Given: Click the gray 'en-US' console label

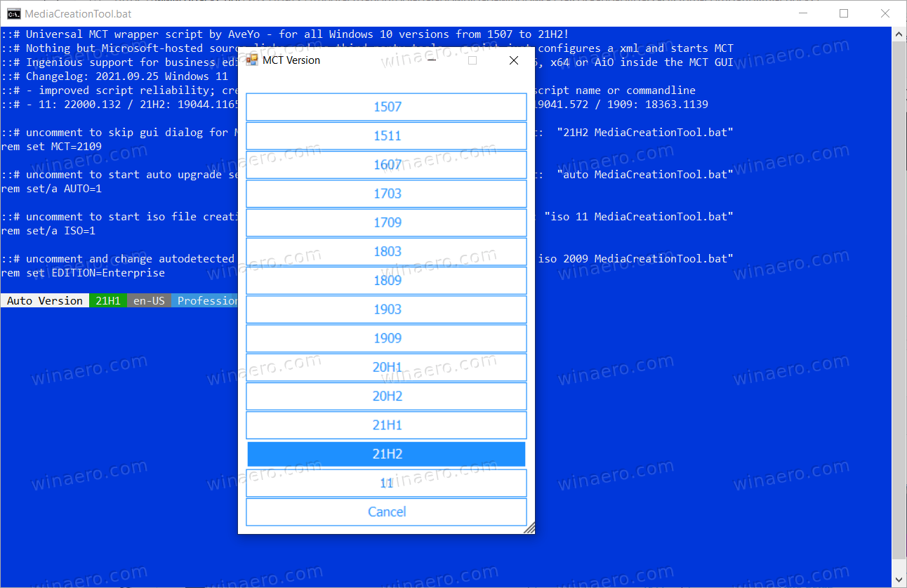Looking at the screenshot, I should (149, 300).
